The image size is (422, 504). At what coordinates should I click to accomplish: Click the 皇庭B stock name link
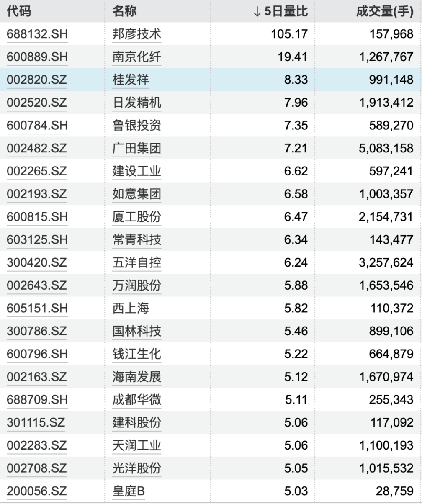tap(128, 491)
